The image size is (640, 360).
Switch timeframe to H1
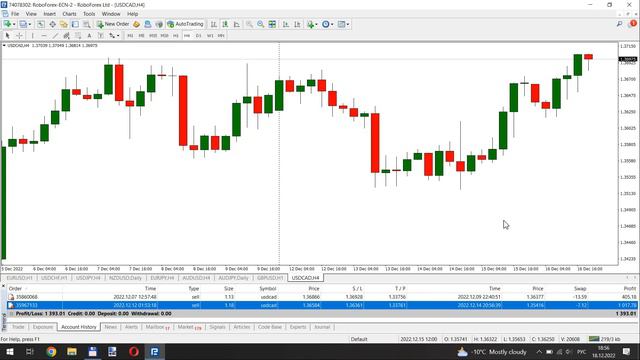click(x=176, y=36)
